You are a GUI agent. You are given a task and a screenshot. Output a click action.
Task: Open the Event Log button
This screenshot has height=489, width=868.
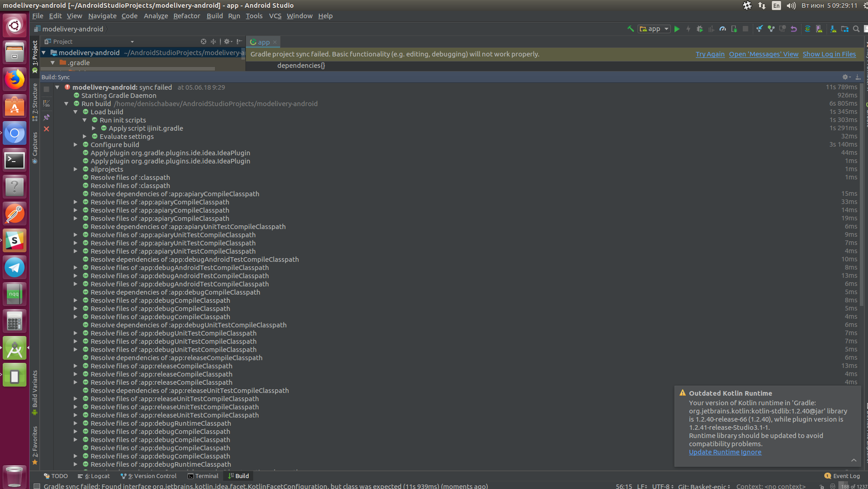842,476
